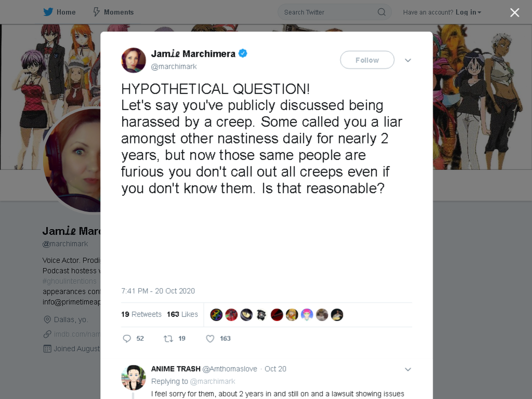Follow Jamie Marchimera
The width and height of the screenshot is (532, 399).
pos(367,60)
